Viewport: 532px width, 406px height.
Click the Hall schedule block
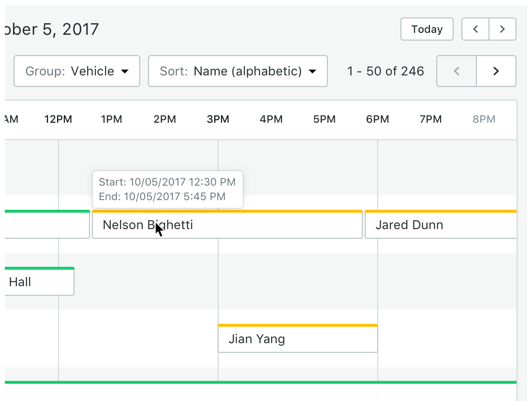[x=40, y=282]
